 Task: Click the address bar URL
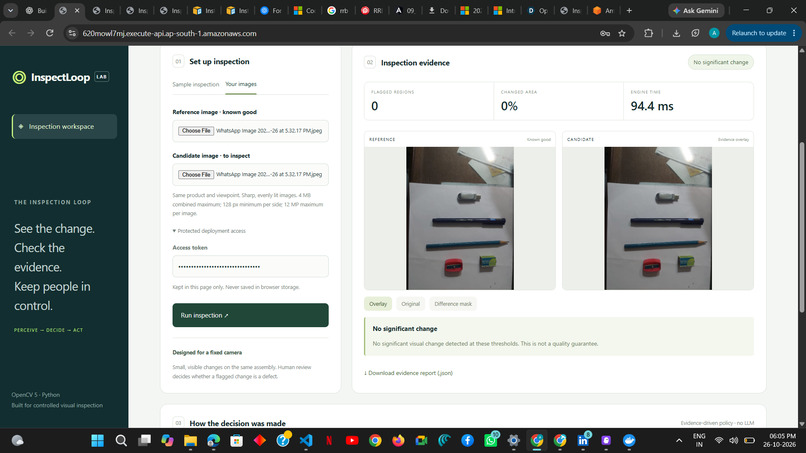pyautogui.click(x=169, y=33)
